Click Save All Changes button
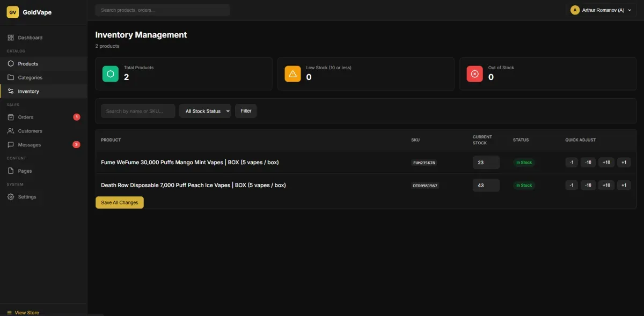The image size is (644, 316). click(119, 202)
